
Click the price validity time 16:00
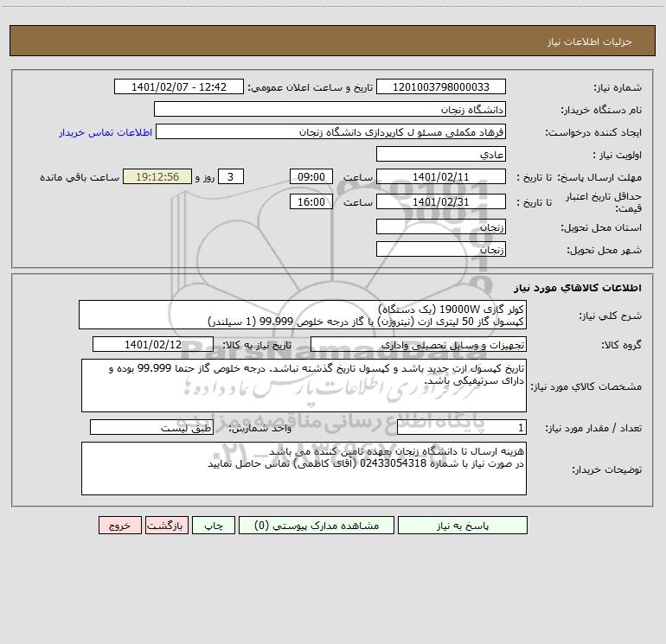point(311,201)
